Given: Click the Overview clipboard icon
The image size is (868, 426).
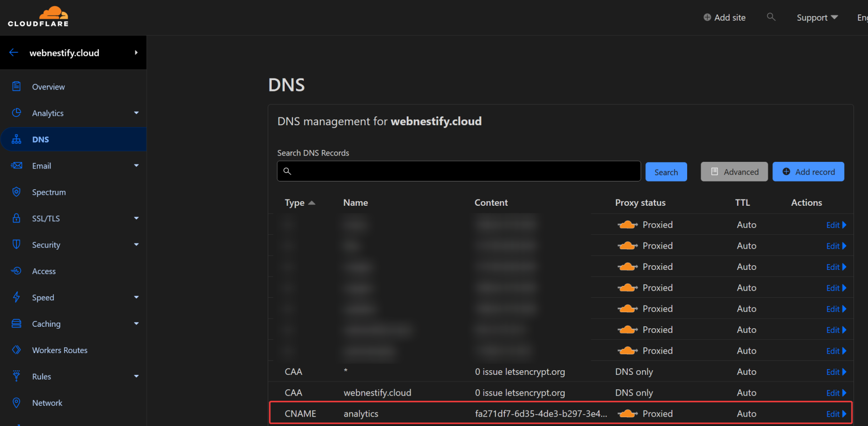Looking at the screenshot, I should pyautogui.click(x=17, y=86).
